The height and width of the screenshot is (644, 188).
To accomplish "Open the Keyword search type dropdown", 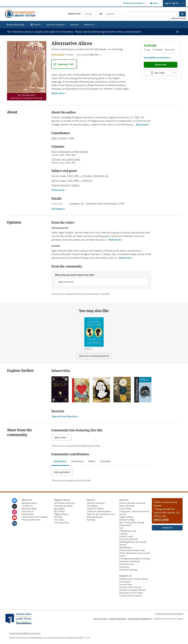I will pyautogui.click(x=113, y=14).
